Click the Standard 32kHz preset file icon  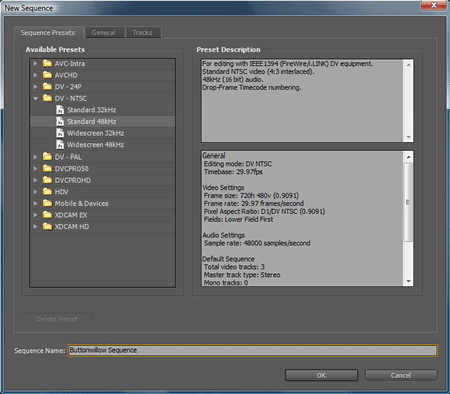60,110
